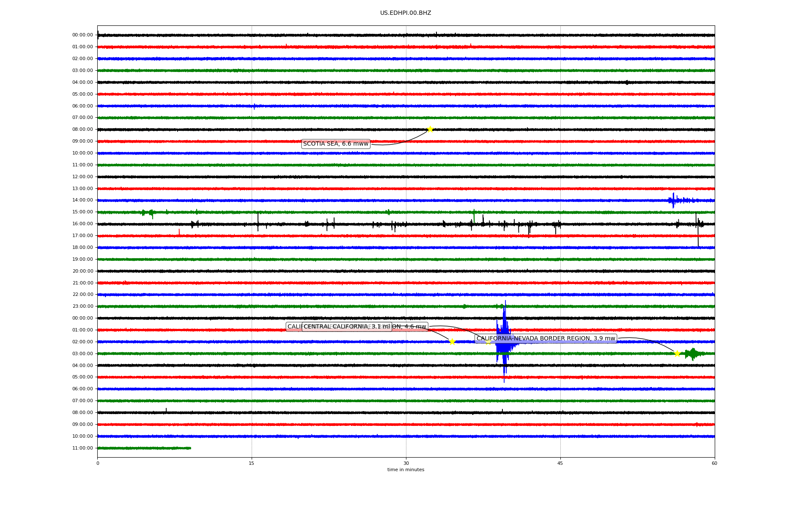Click the yellow star on the green 03:00:00 trace
This screenshot has height=508, width=812.
tap(677, 353)
